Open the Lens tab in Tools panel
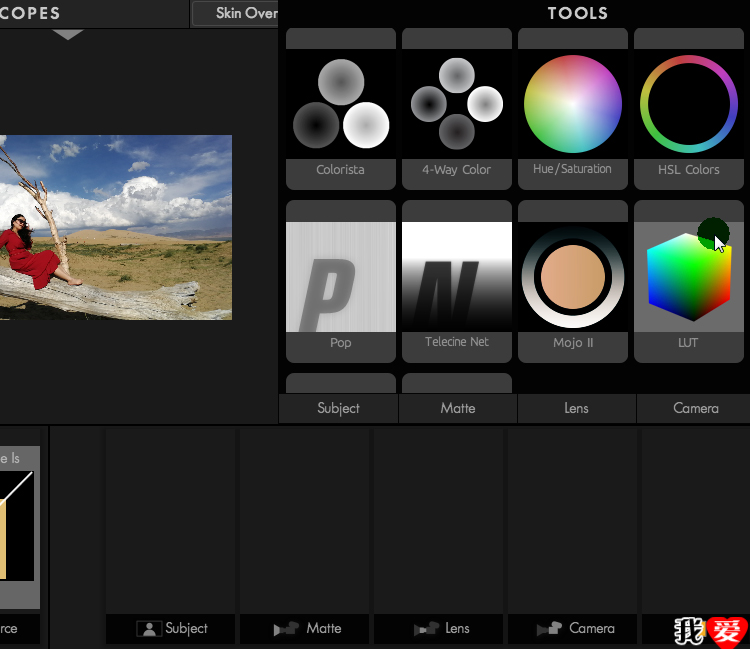Screen dimensions: 750x649 [x=576, y=408]
